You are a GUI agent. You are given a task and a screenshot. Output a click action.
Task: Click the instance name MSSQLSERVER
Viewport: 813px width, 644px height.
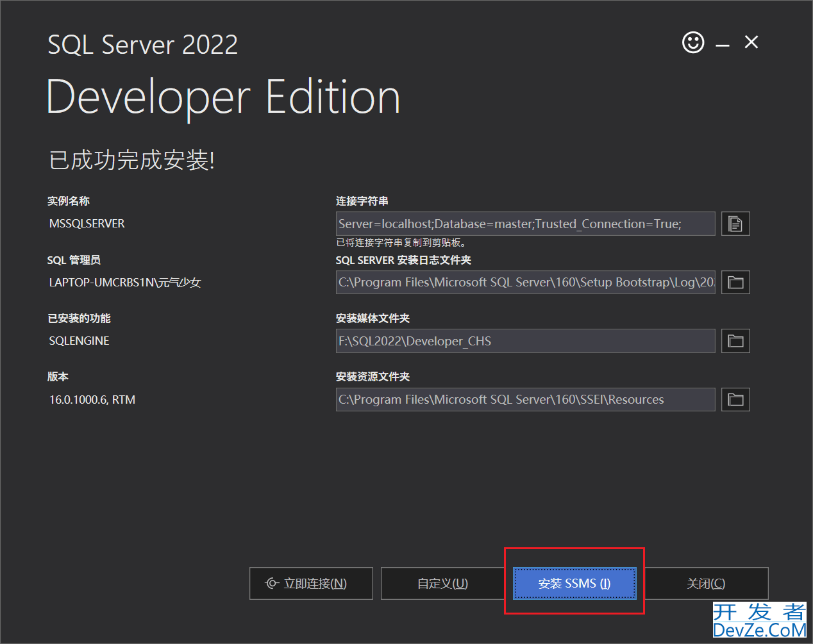pos(87,224)
